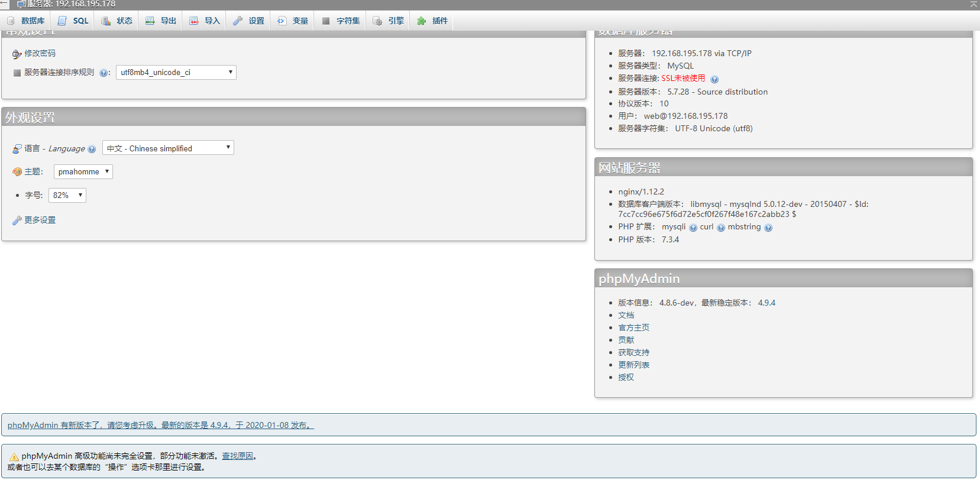Open the language dropdown showing Chinese simplified

[168, 148]
